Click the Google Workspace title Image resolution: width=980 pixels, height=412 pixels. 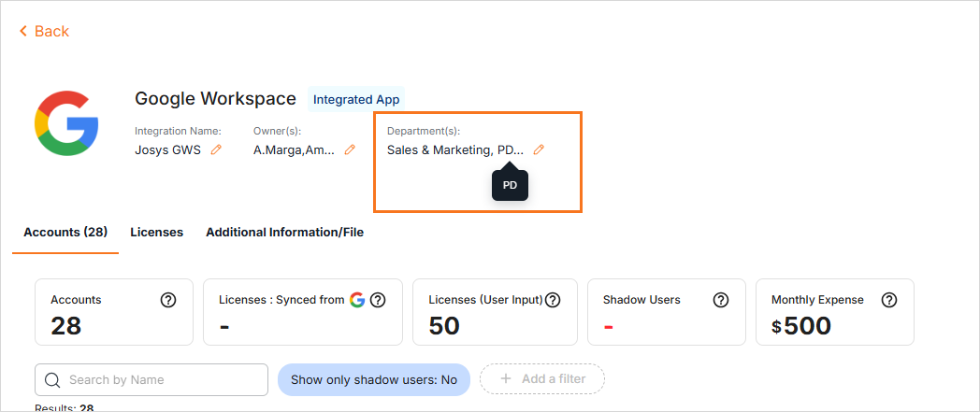click(x=216, y=99)
